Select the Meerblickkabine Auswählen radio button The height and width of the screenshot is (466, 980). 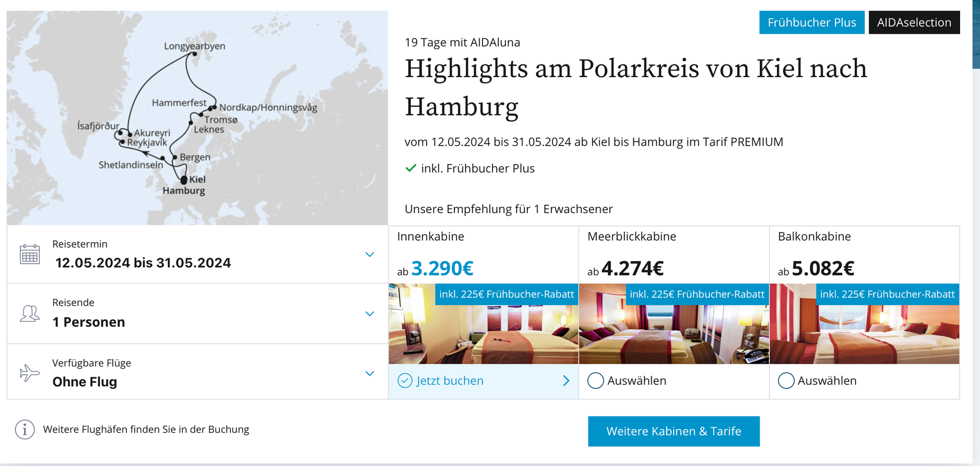coord(595,381)
